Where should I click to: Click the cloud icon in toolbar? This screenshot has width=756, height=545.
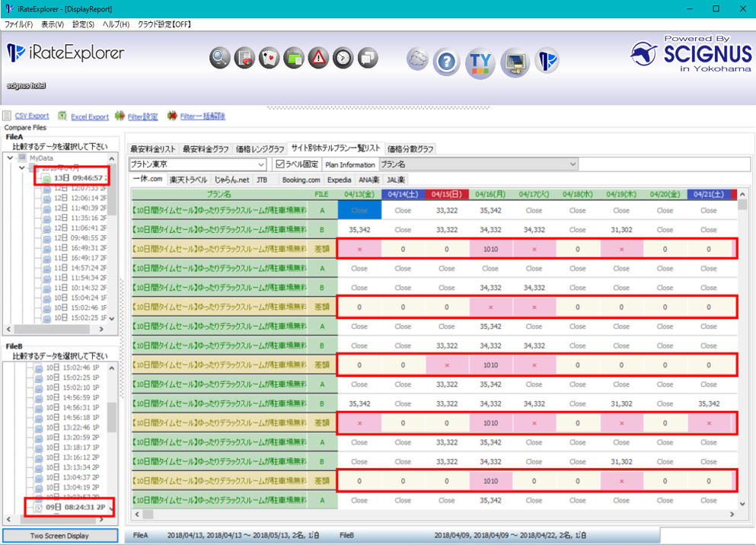tap(417, 59)
